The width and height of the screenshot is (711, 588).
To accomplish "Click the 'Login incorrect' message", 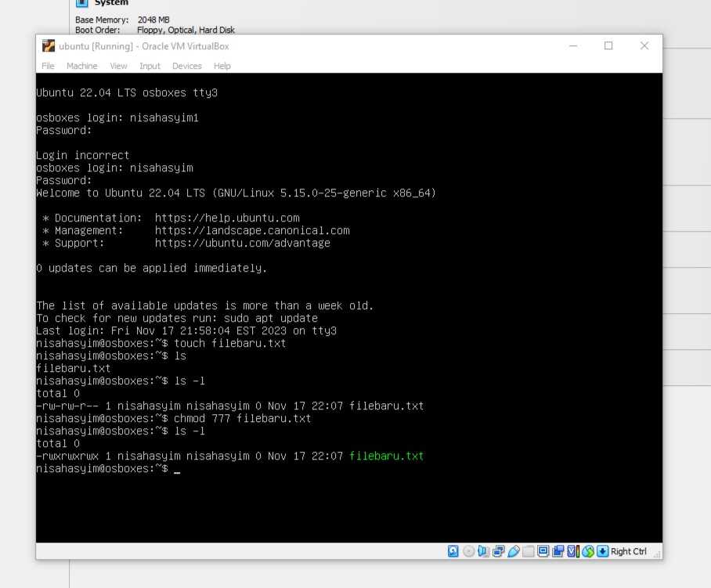I will [82, 155].
